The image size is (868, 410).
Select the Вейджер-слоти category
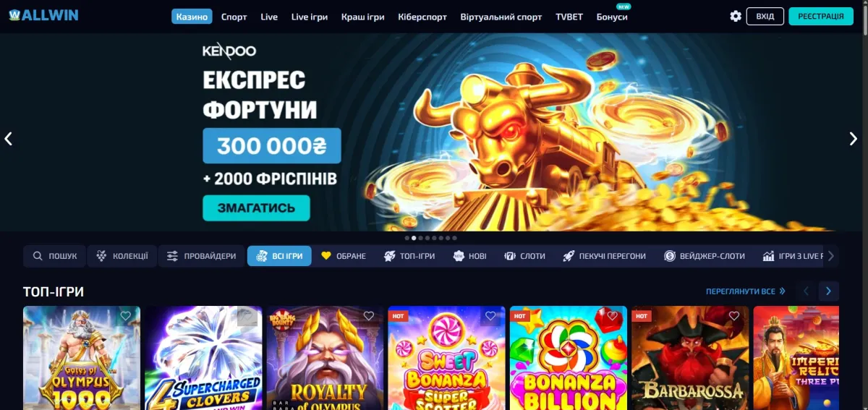point(705,256)
